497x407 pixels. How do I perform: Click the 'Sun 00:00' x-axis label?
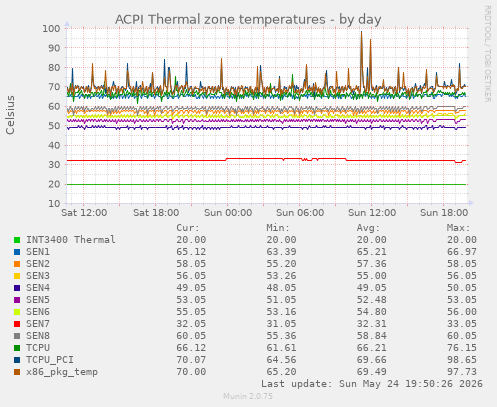pyautogui.click(x=228, y=213)
